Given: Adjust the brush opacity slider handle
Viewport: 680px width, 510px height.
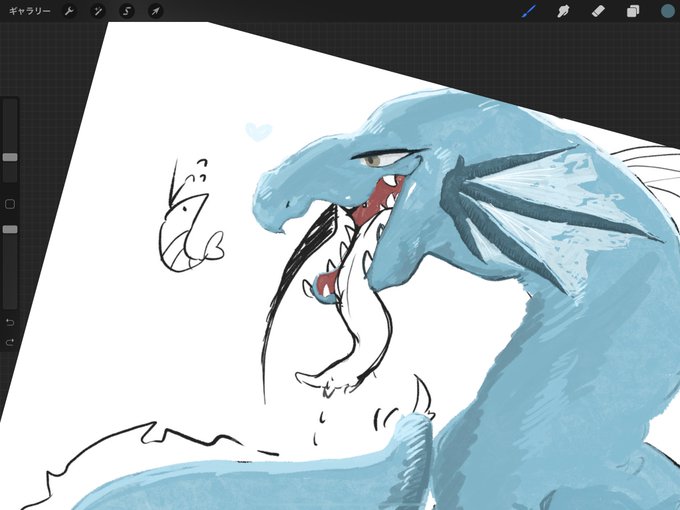Looking at the screenshot, I should tap(10, 229).
